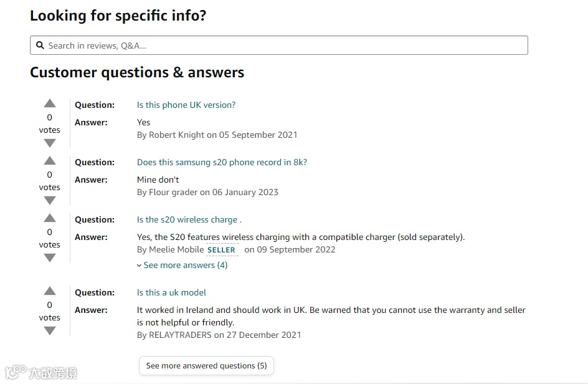Focus the 'Search in reviews, Q&A' field
Image resolution: width=588 pixels, height=384 pixels.
(280, 46)
